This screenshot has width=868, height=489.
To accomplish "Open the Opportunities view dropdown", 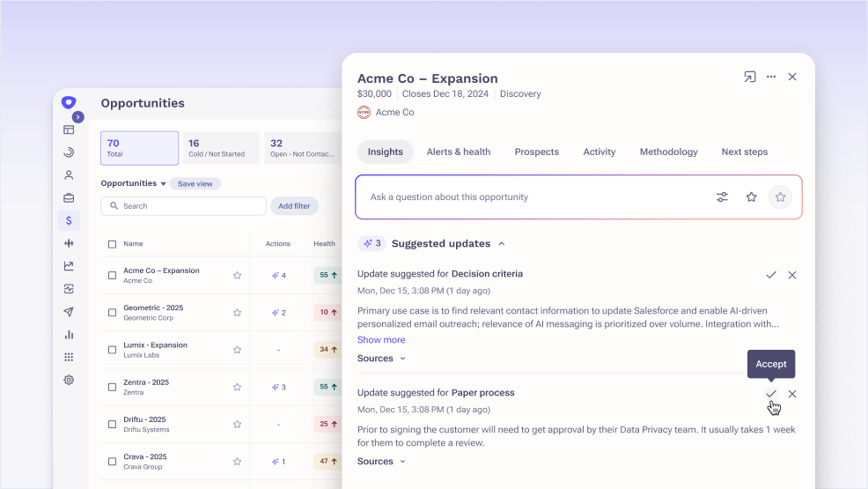I will [x=134, y=183].
